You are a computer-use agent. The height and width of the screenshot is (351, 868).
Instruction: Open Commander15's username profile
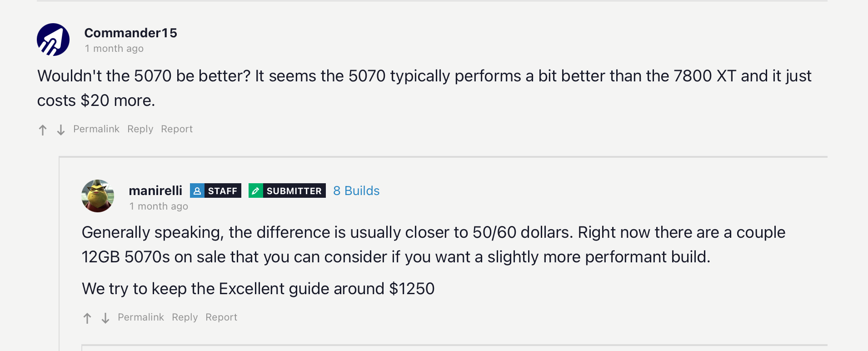click(131, 33)
